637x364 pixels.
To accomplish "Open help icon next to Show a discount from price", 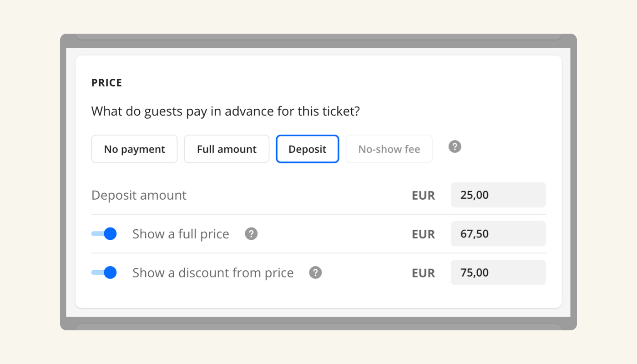I will click(315, 273).
